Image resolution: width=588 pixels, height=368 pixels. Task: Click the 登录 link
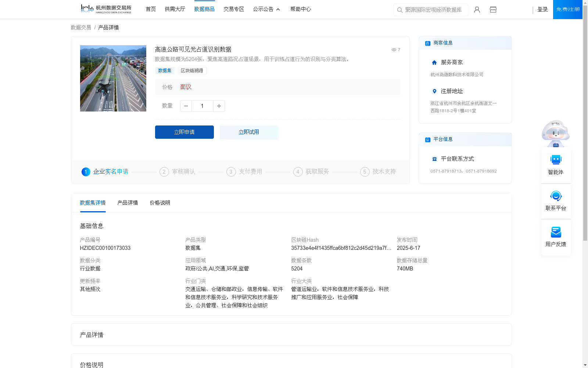click(542, 10)
